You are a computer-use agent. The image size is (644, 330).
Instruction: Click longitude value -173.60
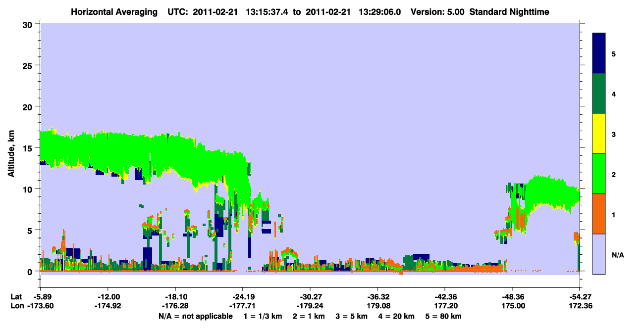(40, 306)
